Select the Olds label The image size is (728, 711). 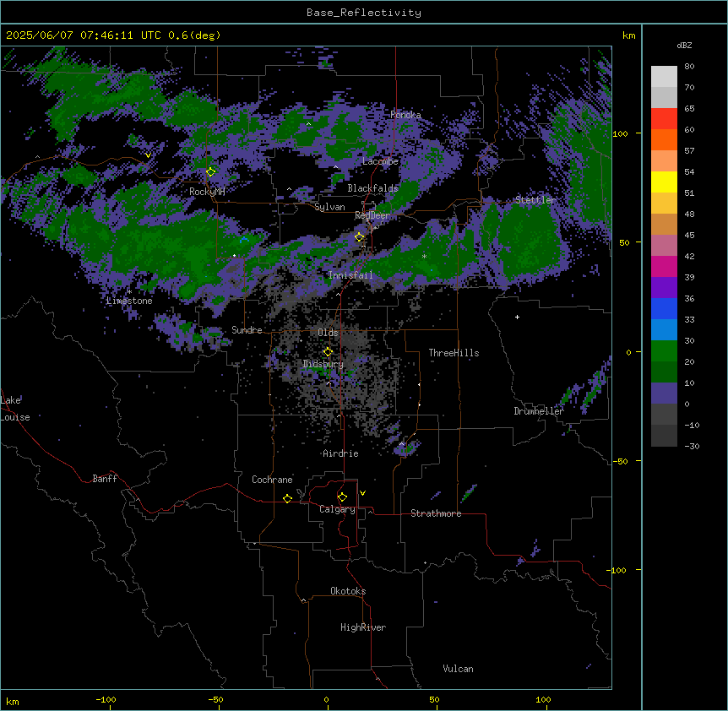pyautogui.click(x=328, y=333)
